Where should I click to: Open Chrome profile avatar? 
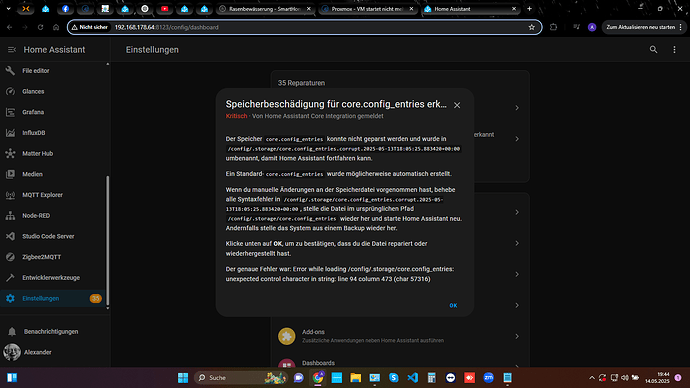pyautogui.click(x=592, y=27)
